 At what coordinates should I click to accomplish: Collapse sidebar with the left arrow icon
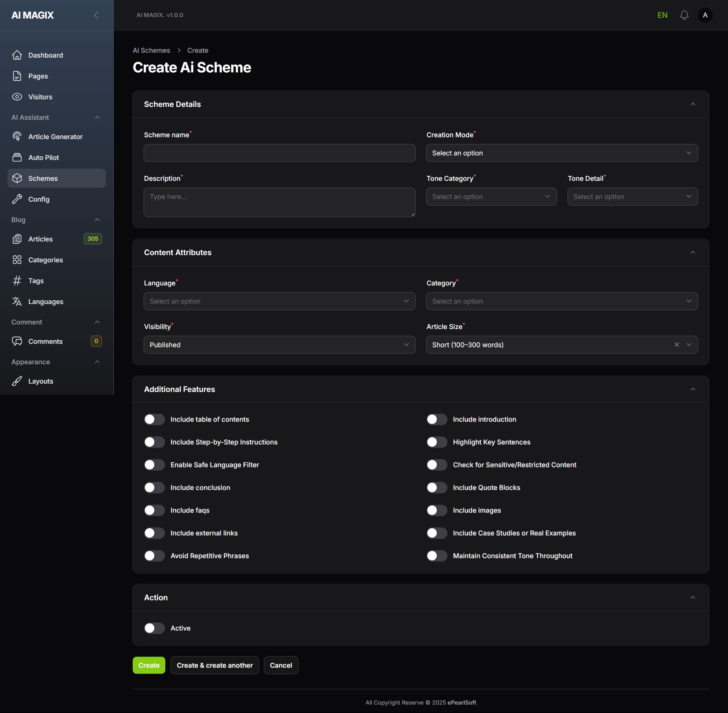96,15
